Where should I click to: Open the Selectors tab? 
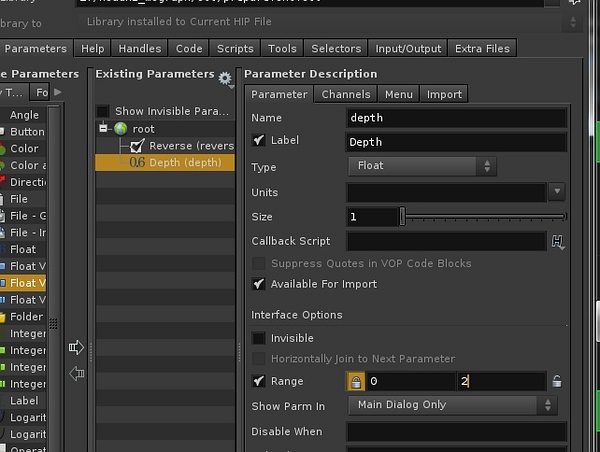tap(336, 49)
